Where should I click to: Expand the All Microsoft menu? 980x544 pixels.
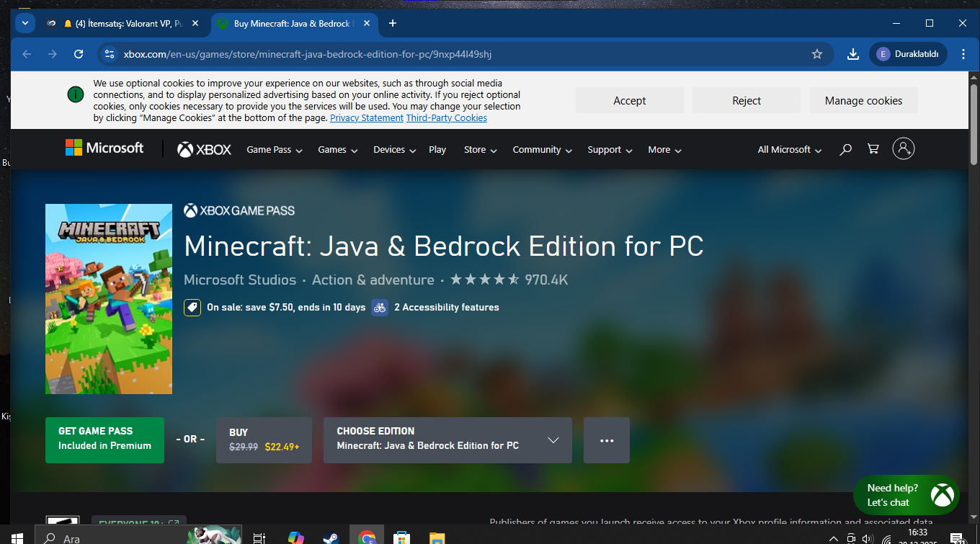[x=790, y=150]
